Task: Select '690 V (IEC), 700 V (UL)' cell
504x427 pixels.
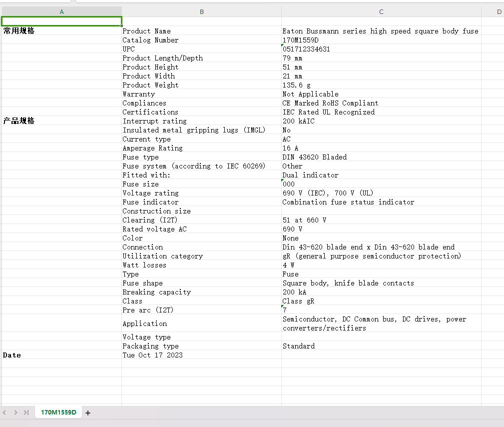Action: (x=381, y=193)
